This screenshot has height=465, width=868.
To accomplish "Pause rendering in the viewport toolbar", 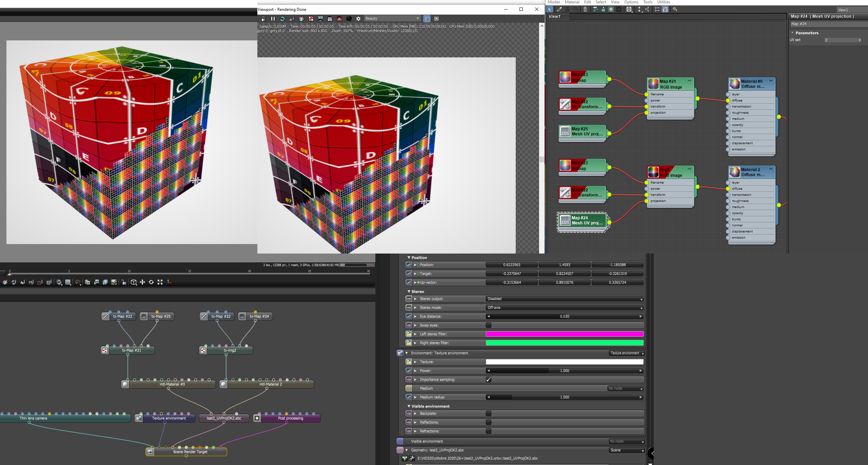I will tap(273, 19).
